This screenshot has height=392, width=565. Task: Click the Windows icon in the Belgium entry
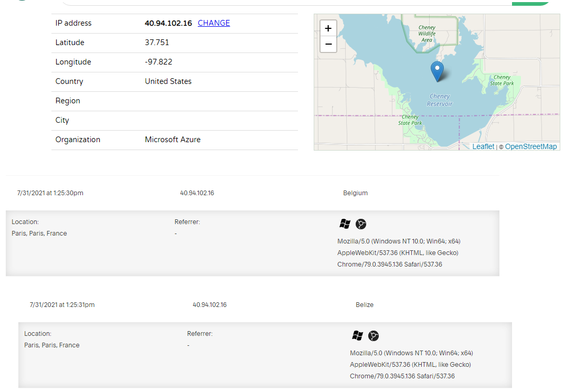coord(345,224)
